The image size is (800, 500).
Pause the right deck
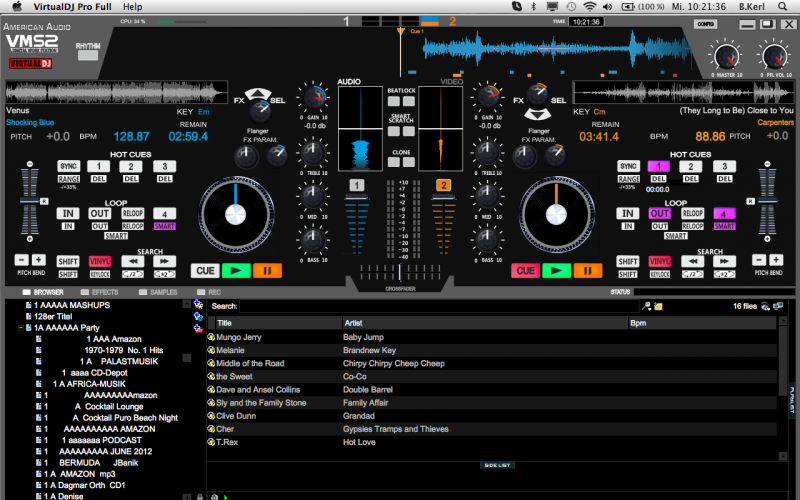coord(587,270)
